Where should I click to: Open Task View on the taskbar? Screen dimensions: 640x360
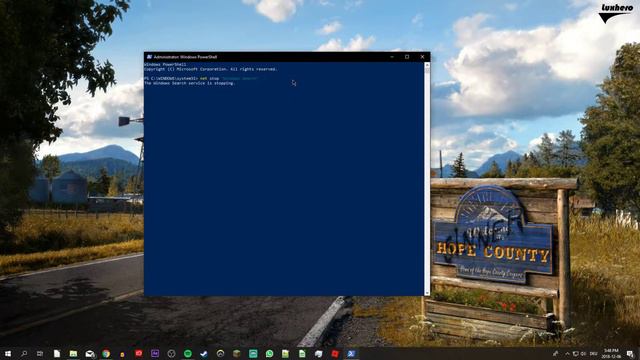(x=40, y=353)
